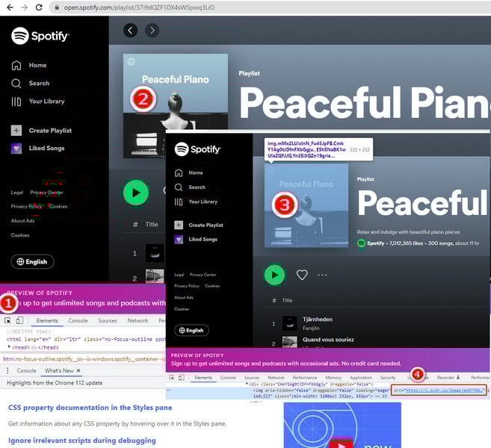Switch to Elements tab in back DevTools
The width and height of the screenshot is (491, 448).
pos(47,320)
